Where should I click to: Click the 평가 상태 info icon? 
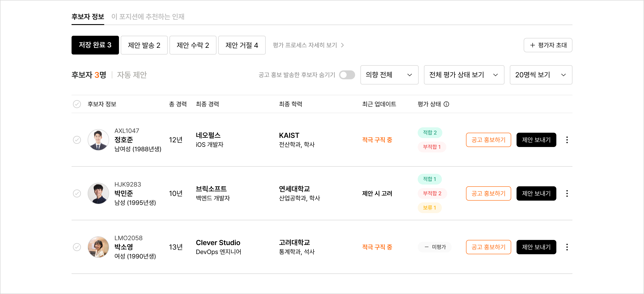pos(447,104)
